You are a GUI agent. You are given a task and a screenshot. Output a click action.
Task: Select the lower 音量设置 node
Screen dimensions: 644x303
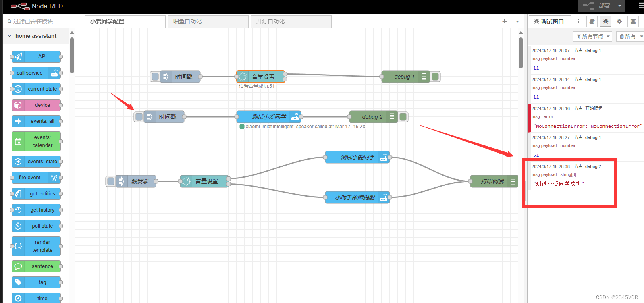pos(204,181)
